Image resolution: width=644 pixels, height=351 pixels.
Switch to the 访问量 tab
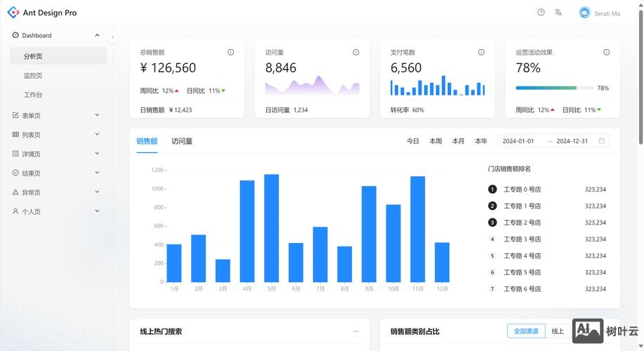[x=182, y=141]
